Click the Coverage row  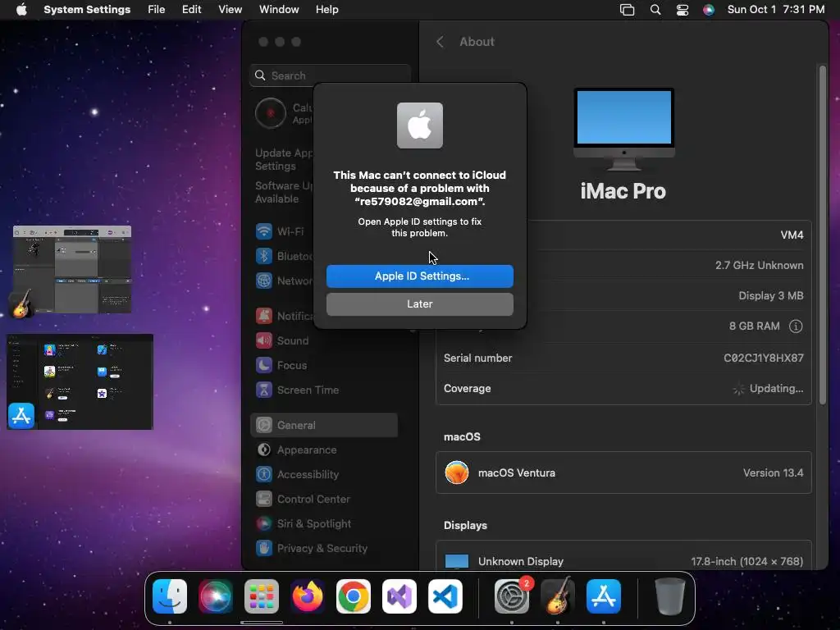(x=623, y=388)
